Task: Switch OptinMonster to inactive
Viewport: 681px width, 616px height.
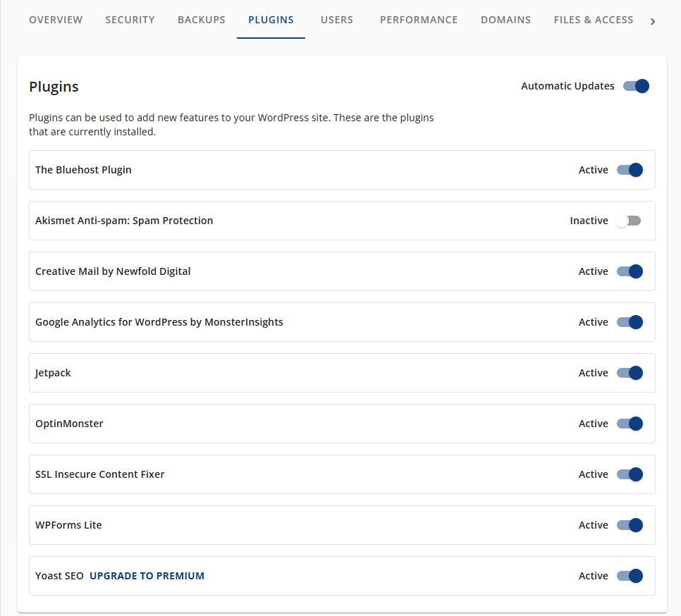Action: pos(630,424)
